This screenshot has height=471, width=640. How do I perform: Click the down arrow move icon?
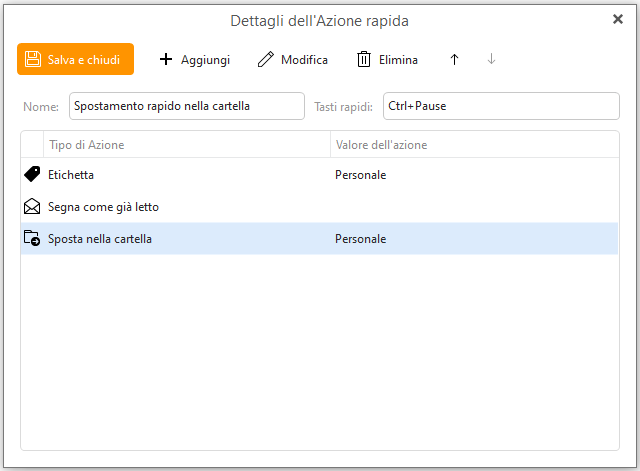click(x=491, y=59)
